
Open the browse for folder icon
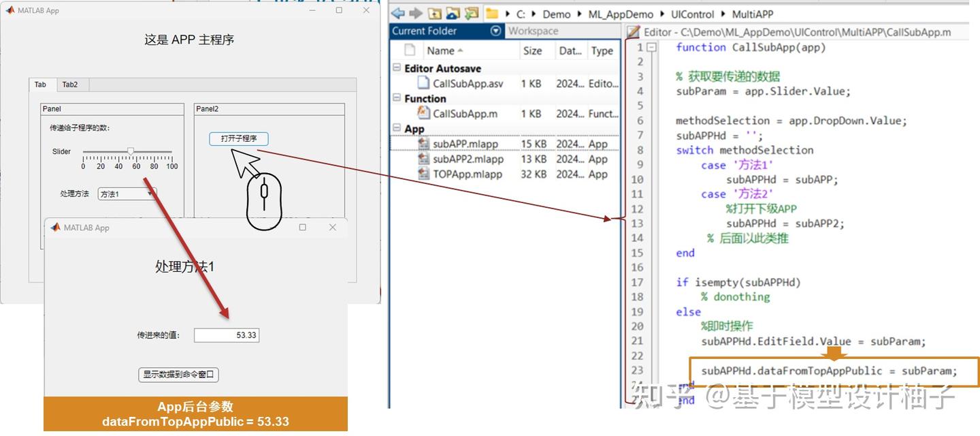pos(451,13)
